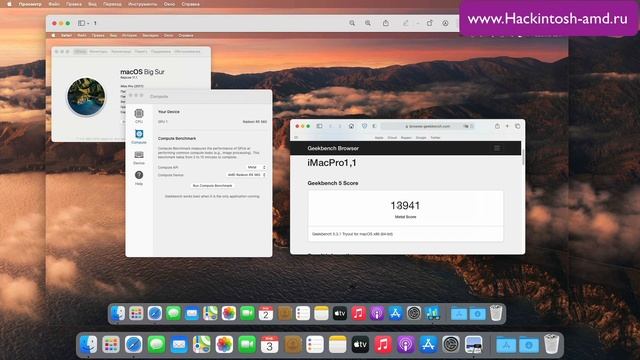Image resolution: width=640 pixels, height=360 pixels.
Task: Open Finder in the Dock showing Calendar 3
Action: (x=88, y=345)
